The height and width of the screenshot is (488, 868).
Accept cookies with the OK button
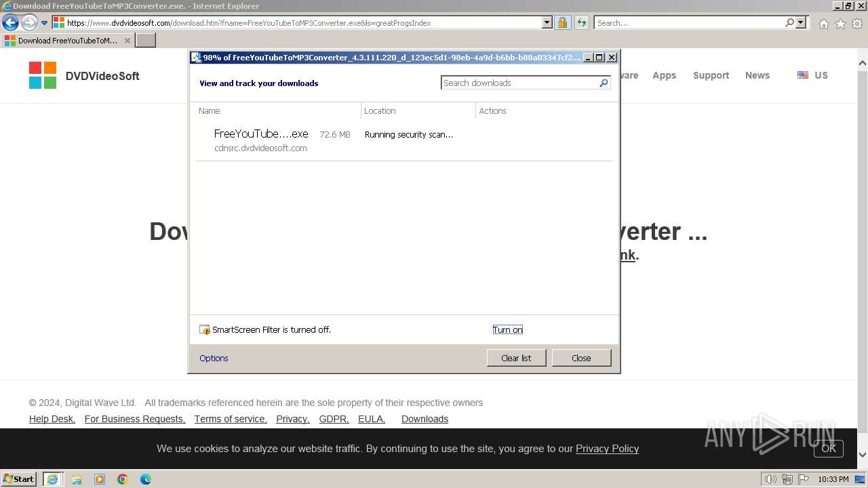pos(829,448)
